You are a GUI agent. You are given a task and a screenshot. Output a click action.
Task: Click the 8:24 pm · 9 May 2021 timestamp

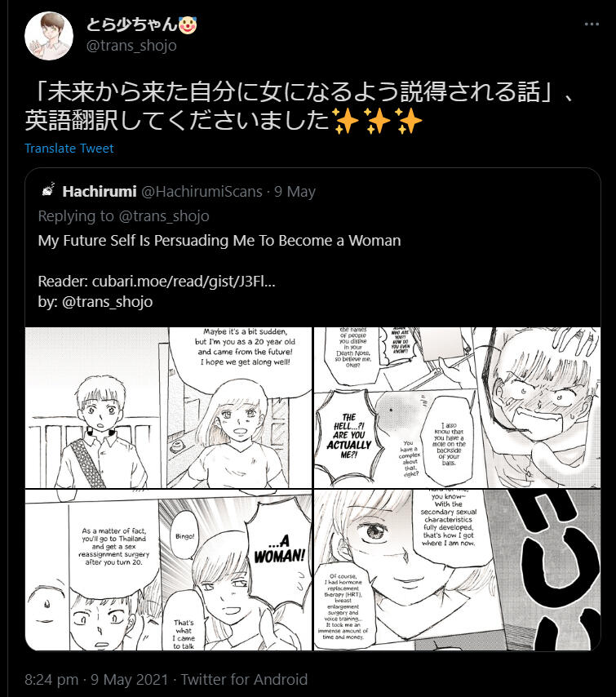pos(96,680)
